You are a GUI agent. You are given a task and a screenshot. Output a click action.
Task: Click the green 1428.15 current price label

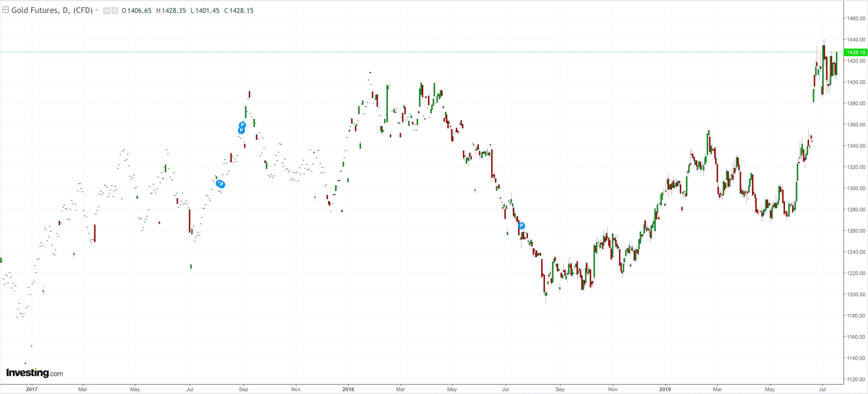[x=856, y=52]
